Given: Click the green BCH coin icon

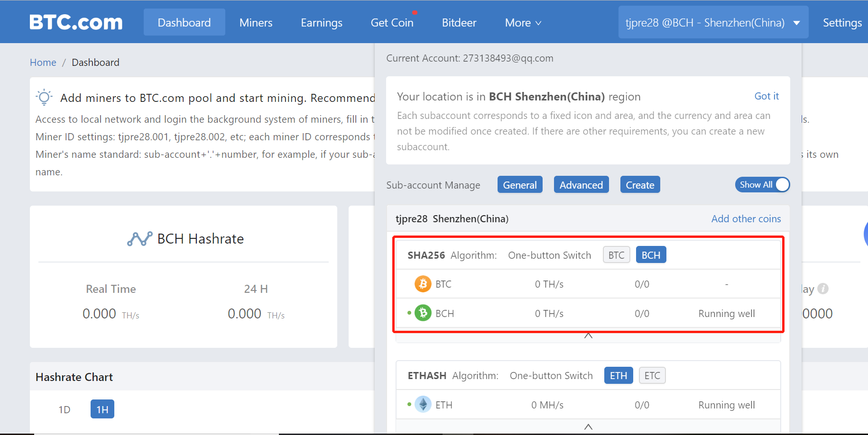Looking at the screenshot, I should [423, 313].
